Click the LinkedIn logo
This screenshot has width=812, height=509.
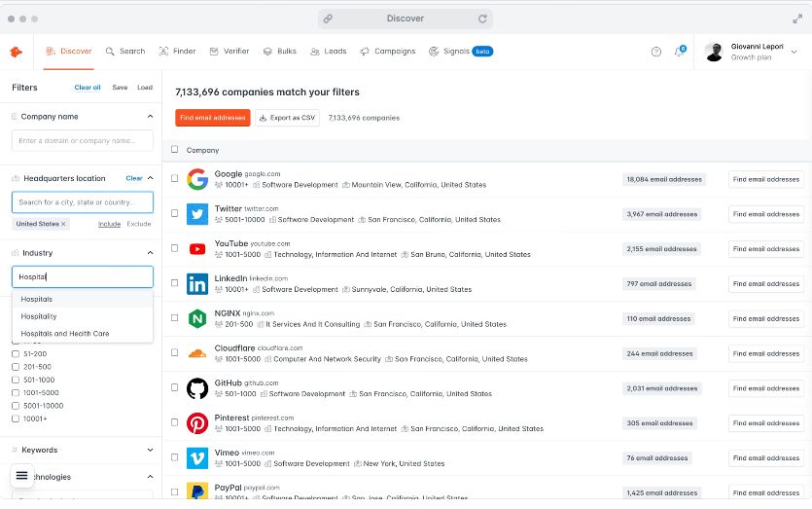click(197, 284)
